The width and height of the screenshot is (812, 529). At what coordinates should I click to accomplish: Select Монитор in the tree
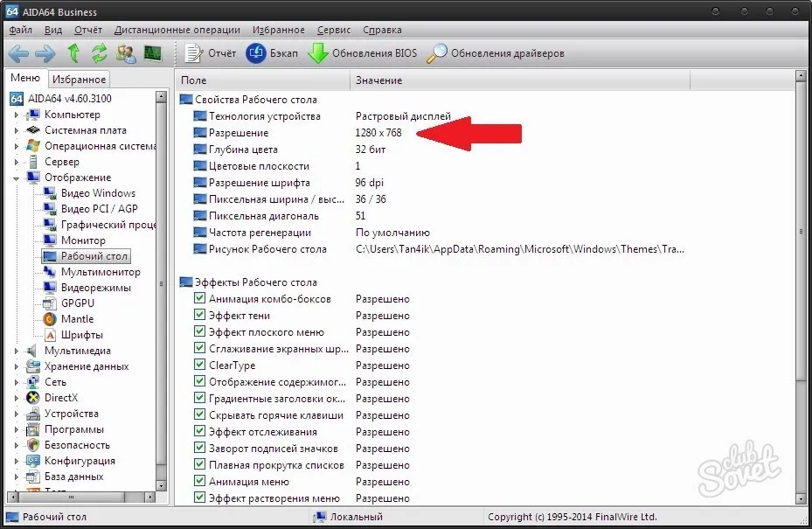click(x=83, y=240)
